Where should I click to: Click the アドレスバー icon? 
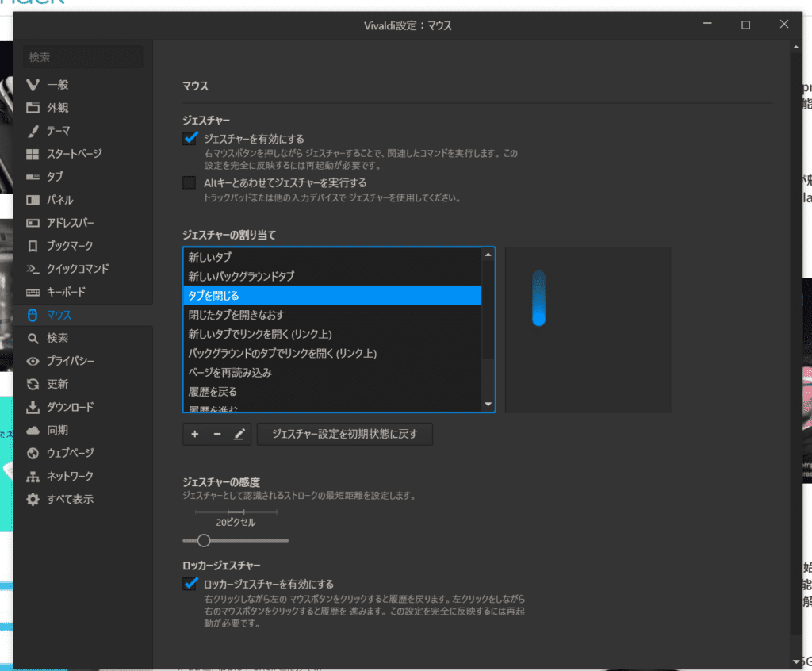click(33, 223)
